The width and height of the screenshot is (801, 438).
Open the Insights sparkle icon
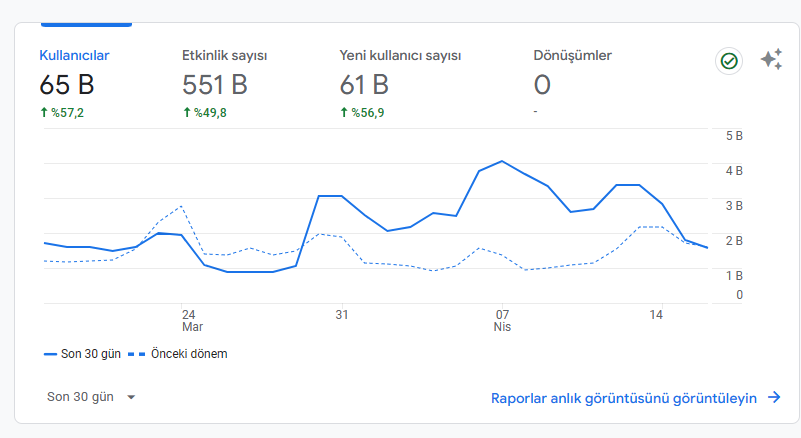[x=771, y=59]
